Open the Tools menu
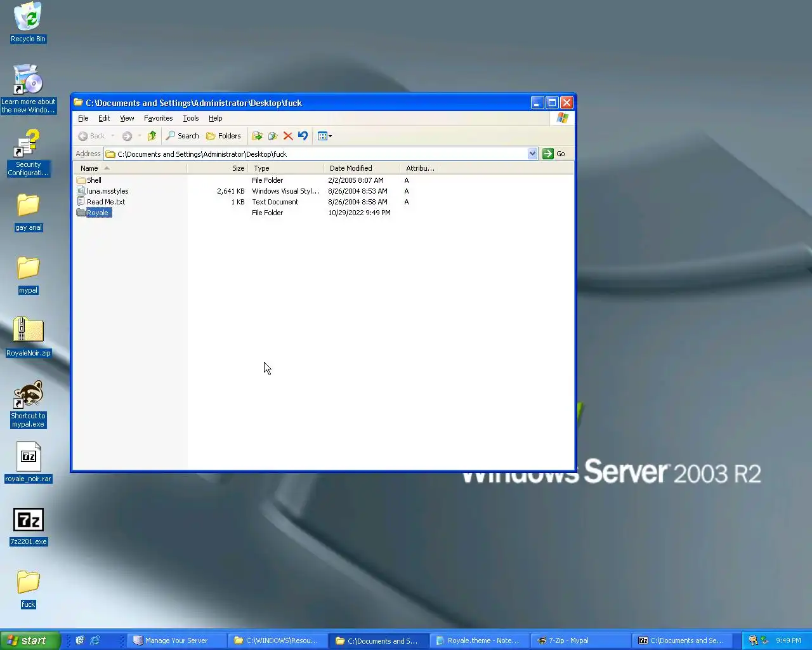Image resolution: width=812 pixels, height=650 pixels. pos(191,118)
